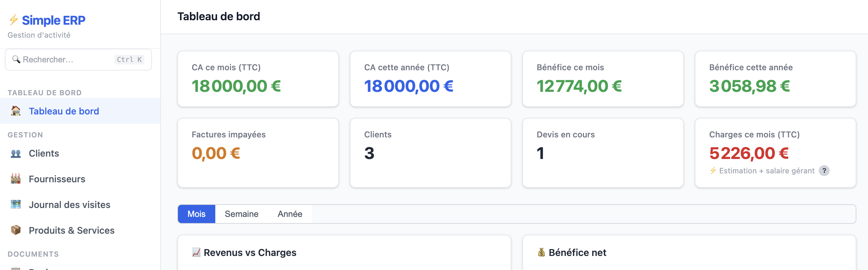This screenshot has height=270, width=868.
Task: Click the Devis en cours count 1
Action: tap(540, 153)
